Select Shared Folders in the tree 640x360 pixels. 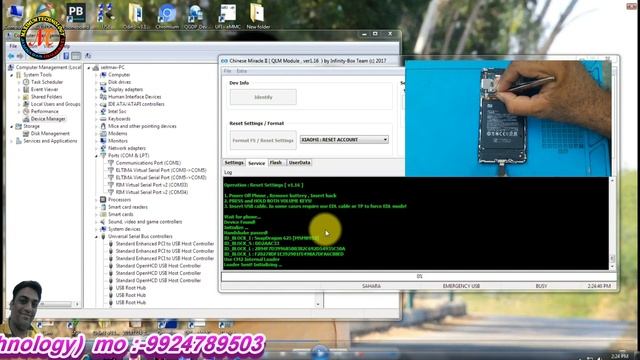point(47,97)
